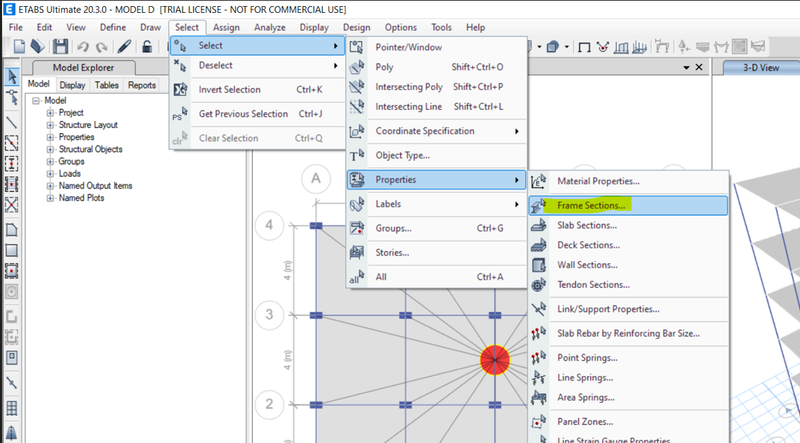Click the Groups selection icon
This screenshot has width=800, height=443.
357,228
